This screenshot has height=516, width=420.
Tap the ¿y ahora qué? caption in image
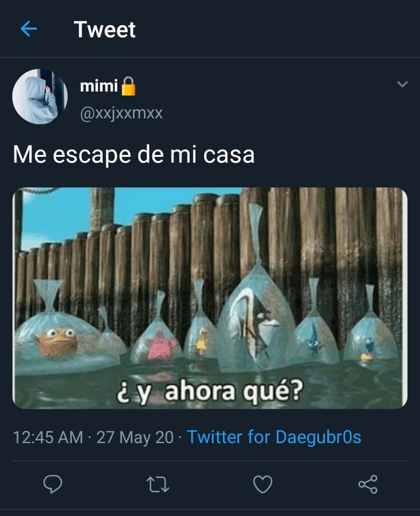click(x=210, y=392)
